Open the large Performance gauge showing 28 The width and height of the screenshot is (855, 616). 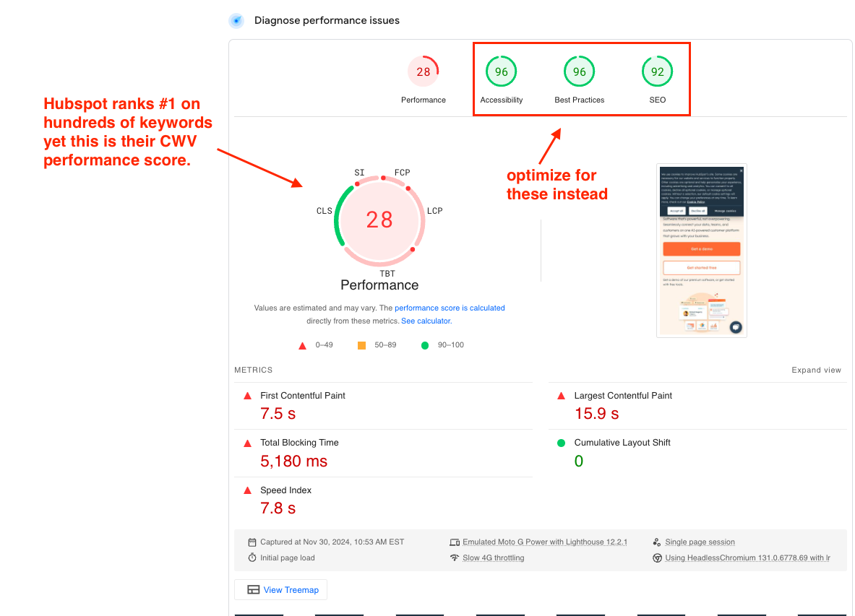pyautogui.click(x=379, y=220)
